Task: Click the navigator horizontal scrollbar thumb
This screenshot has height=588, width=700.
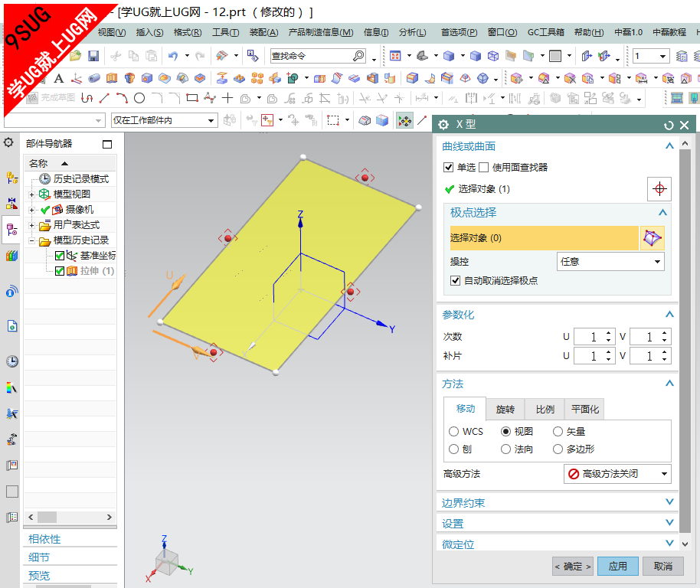Action: point(47,517)
